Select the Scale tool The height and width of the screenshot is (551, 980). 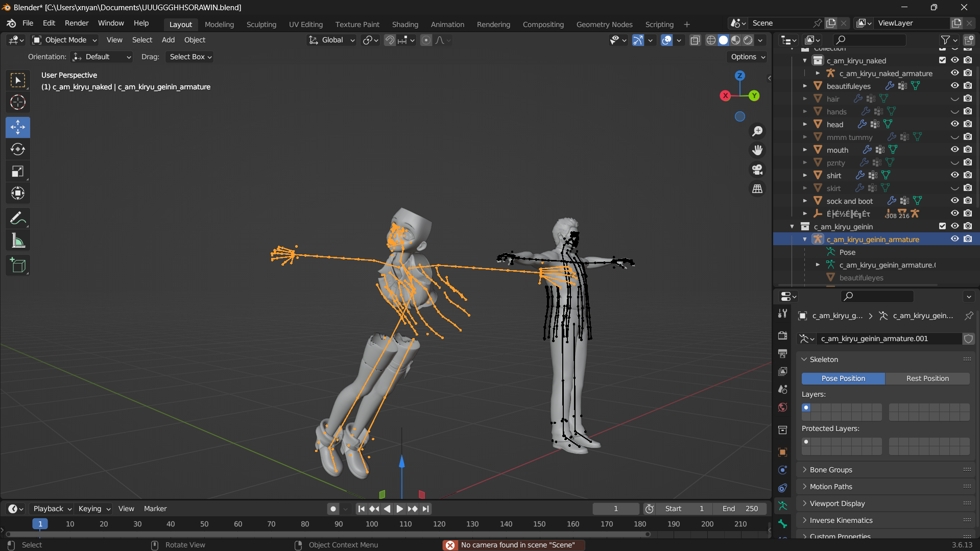coord(18,172)
